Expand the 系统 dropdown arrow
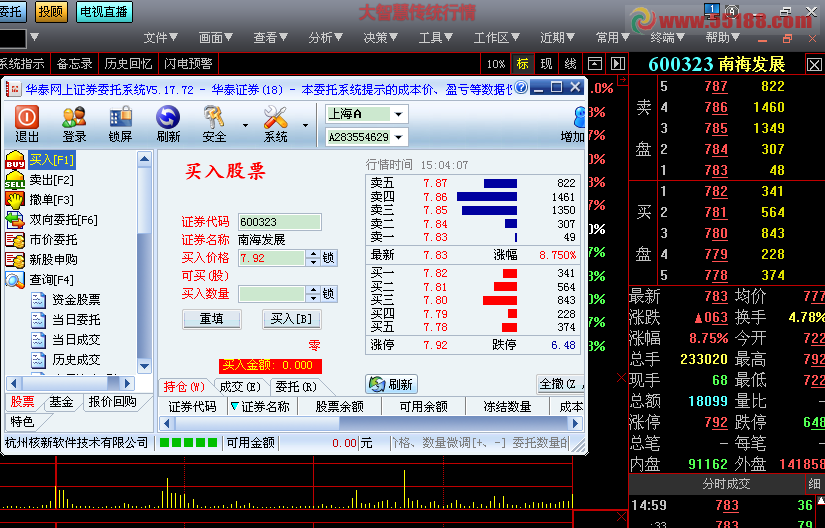The height and width of the screenshot is (528, 825). 305,125
